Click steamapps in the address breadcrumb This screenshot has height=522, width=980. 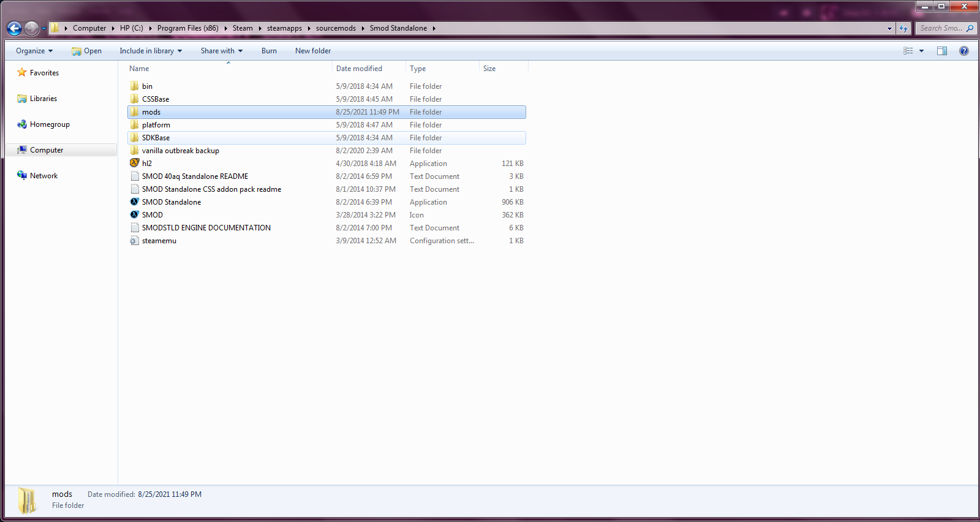(284, 28)
